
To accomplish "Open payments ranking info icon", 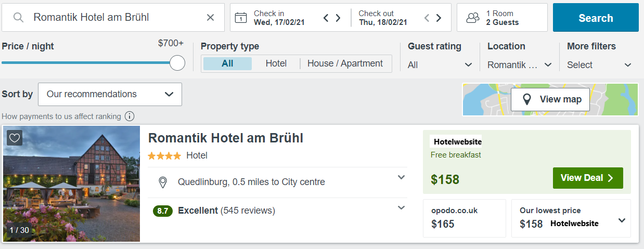I will [x=130, y=116].
